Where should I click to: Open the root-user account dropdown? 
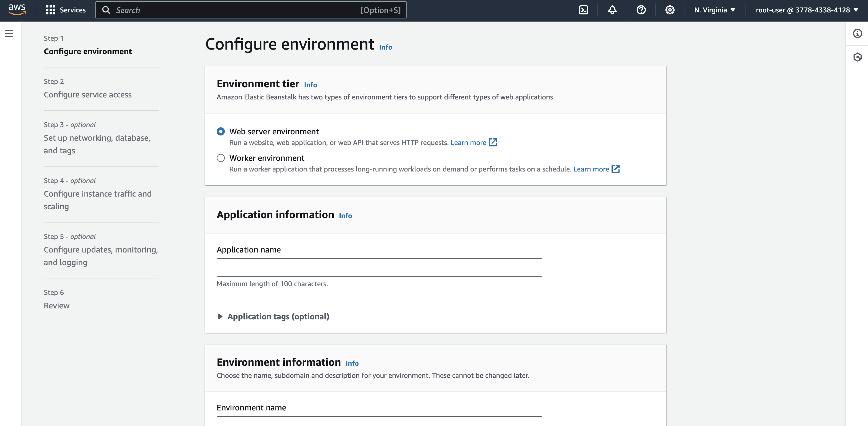coord(806,10)
